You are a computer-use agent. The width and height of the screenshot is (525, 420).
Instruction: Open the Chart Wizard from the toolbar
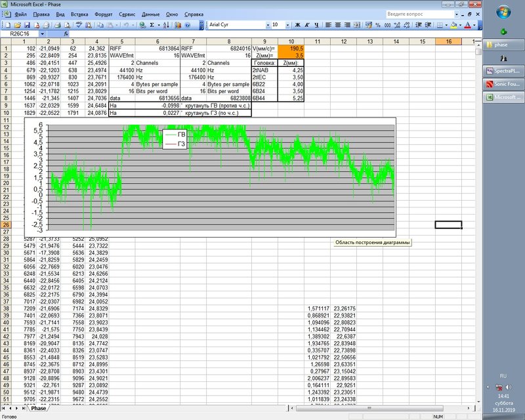[177, 24]
